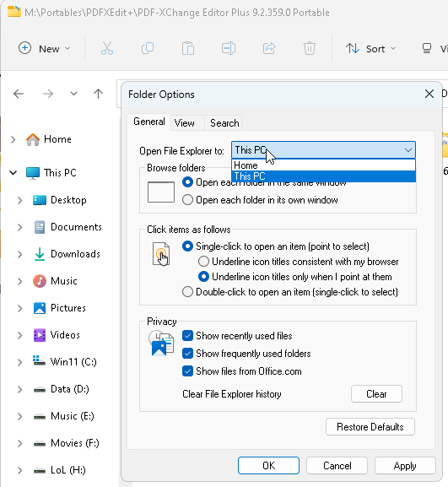Collapse the This PC tree node
This screenshot has height=487, width=448.
[x=13, y=173]
